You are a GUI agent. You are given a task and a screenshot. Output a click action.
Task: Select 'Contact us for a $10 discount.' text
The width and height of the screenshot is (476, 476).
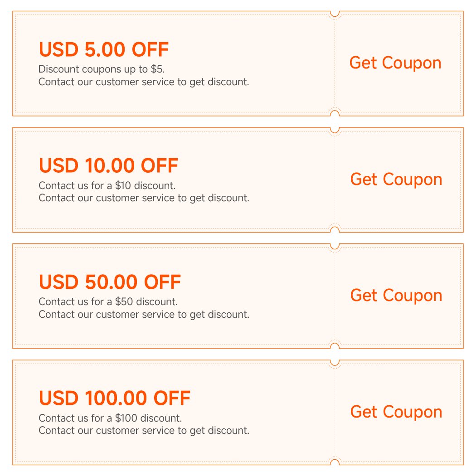coord(107,185)
